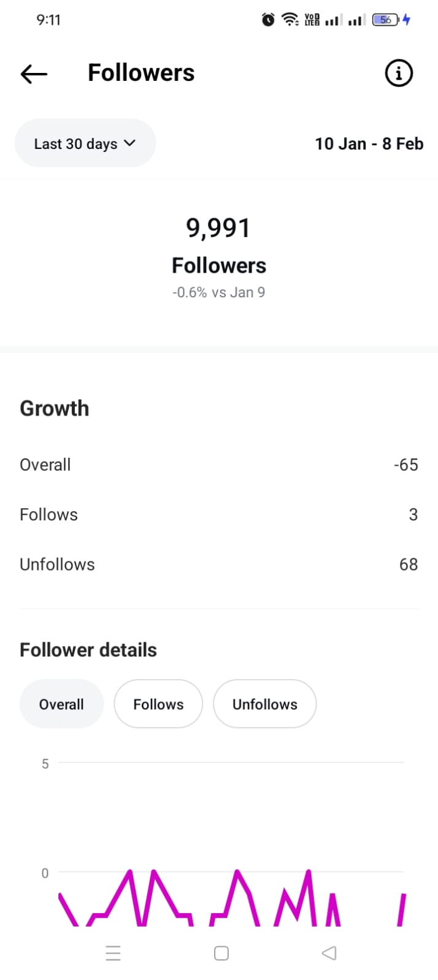Tap the Unfollows growth row
Viewport: 438px width, 980px height.
pos(218,564)
